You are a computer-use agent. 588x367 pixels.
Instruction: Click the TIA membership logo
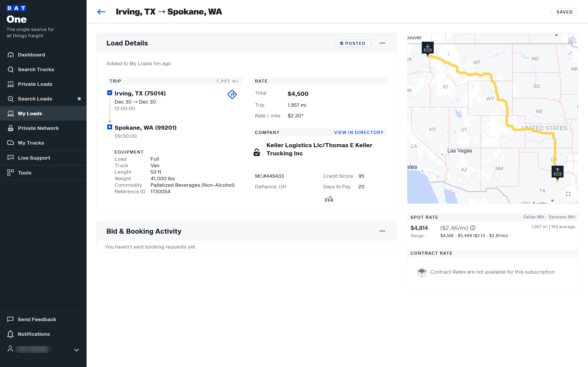click(329, 199)
